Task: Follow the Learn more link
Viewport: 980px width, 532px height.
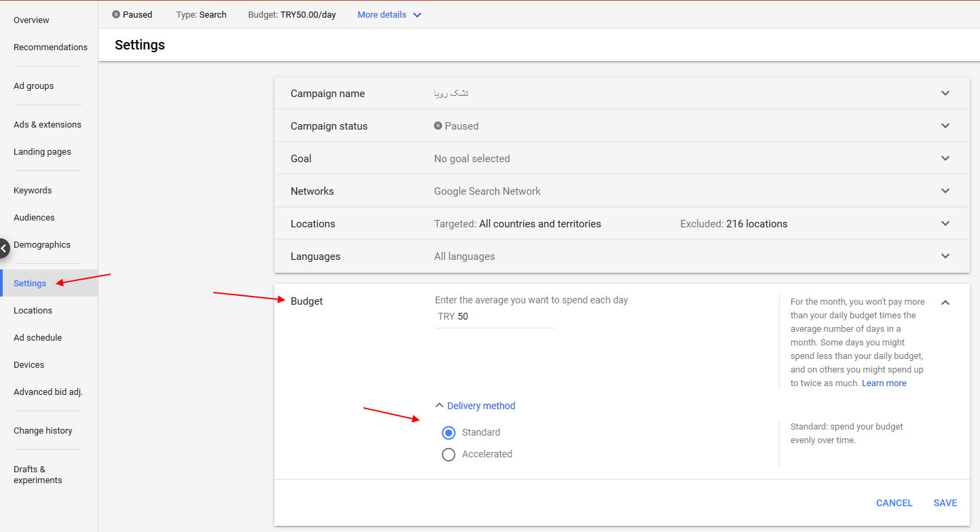Action: click(884, 383)
